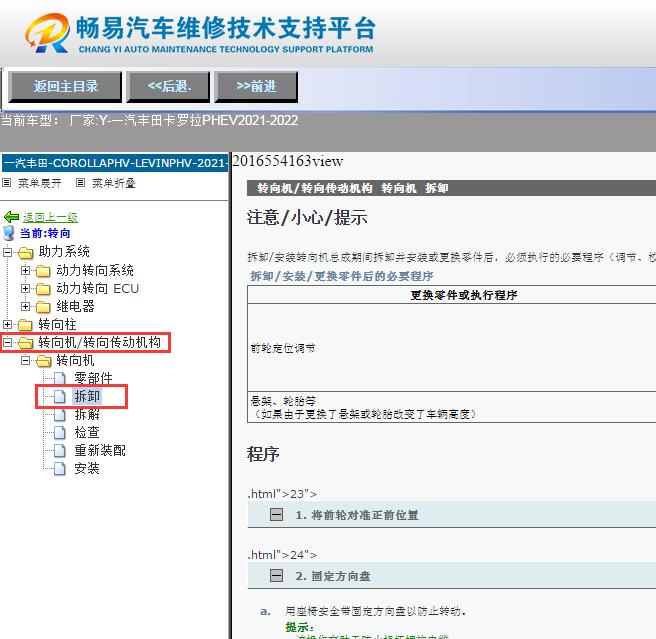Click the 当前:转向 computer icon
This screenshot has width=656, height=639.
(9, 233)
